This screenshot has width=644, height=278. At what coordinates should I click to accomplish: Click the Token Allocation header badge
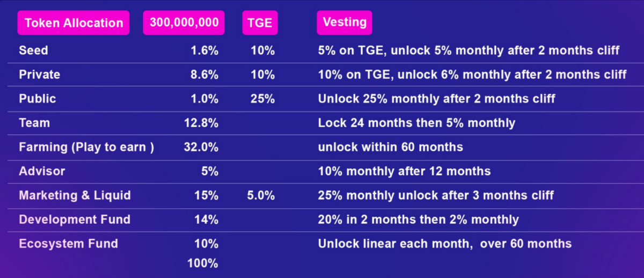(x=74, y=23)
